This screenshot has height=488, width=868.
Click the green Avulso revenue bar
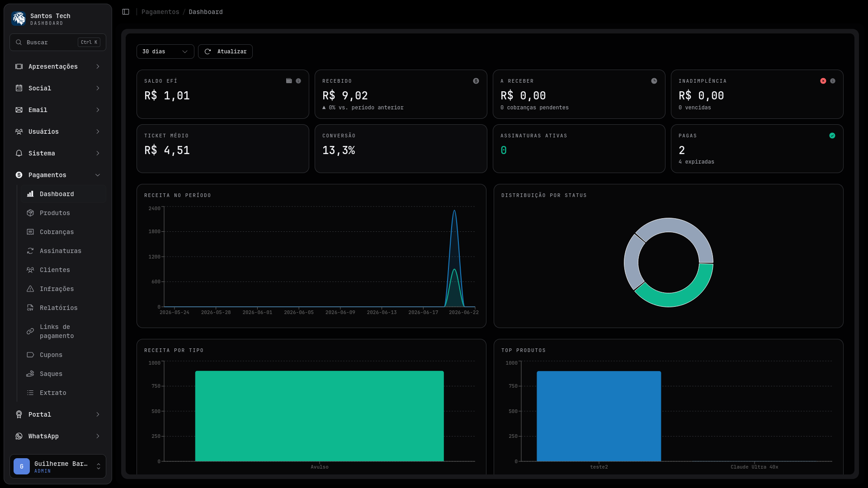coord(320,416)
